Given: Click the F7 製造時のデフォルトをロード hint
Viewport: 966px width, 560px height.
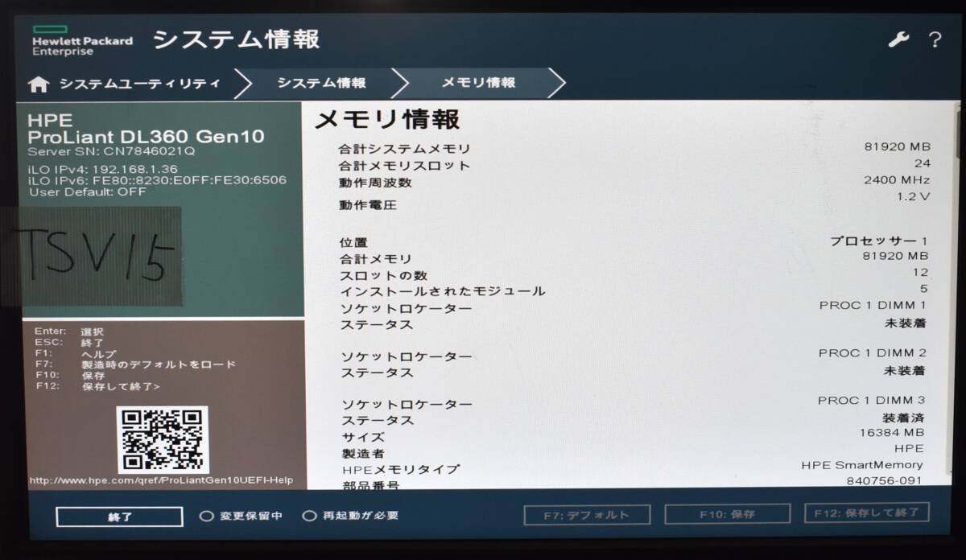Looking at the screenshot, I should [135, 364].
